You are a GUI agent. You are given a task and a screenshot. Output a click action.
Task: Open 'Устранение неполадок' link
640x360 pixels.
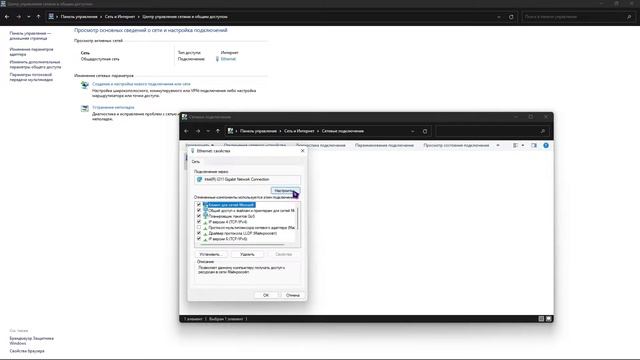(113, 107)
